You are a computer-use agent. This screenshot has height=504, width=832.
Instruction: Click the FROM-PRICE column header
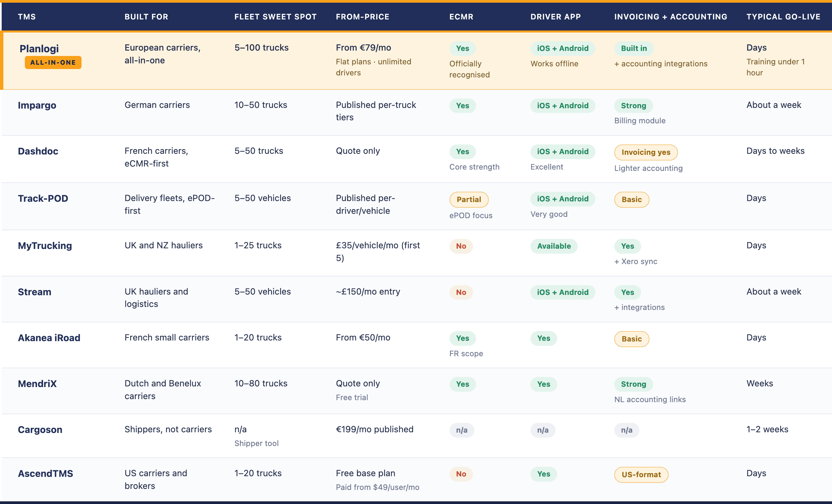(362, 16)
